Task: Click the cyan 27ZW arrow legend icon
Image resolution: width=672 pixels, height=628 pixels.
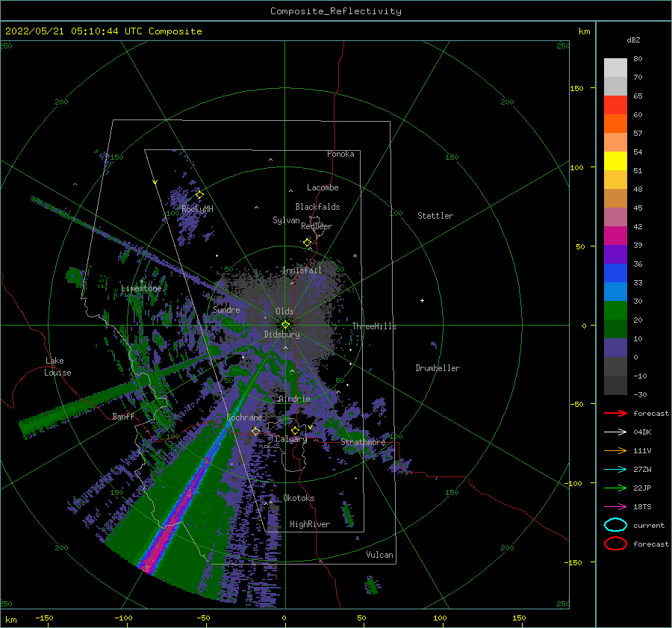Action: pos(615,470)
